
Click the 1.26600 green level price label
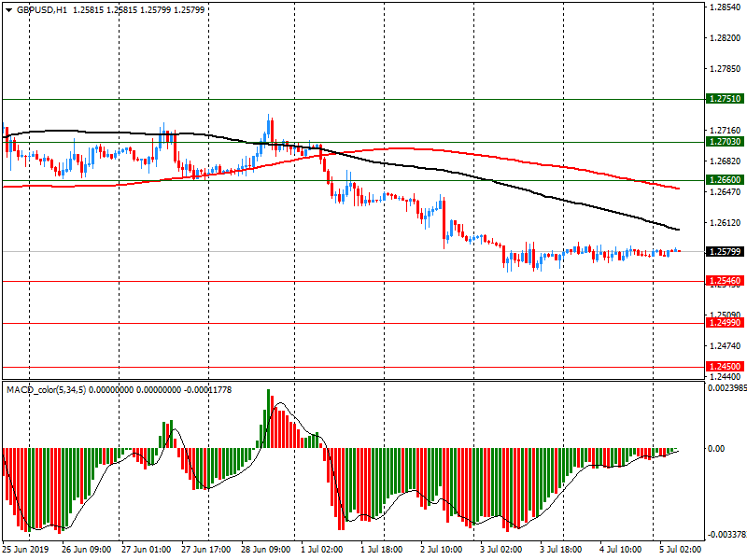tap(725, 179)
